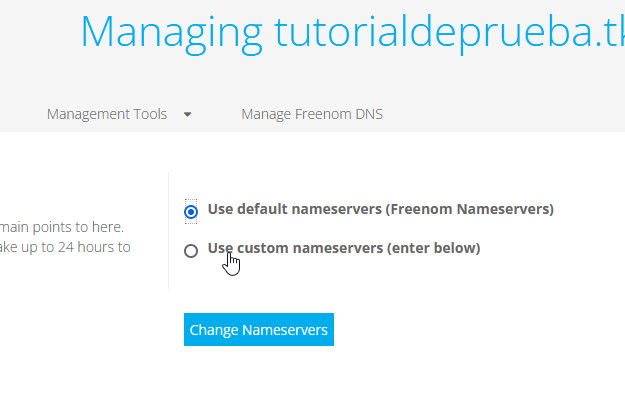Expand the Management Tools dropdown arrow
The width and height of the screenshot is (625, 420).
(x=187, y=115)
